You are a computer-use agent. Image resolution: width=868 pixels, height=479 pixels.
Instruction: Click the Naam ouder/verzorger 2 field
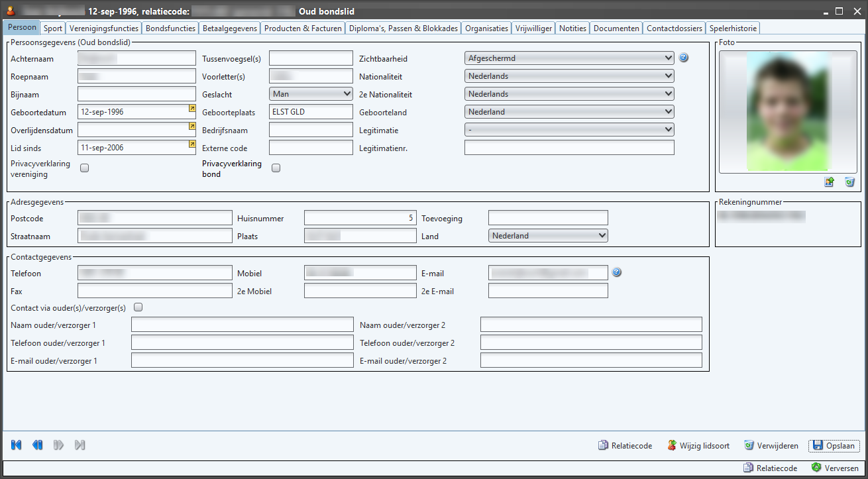591,325
